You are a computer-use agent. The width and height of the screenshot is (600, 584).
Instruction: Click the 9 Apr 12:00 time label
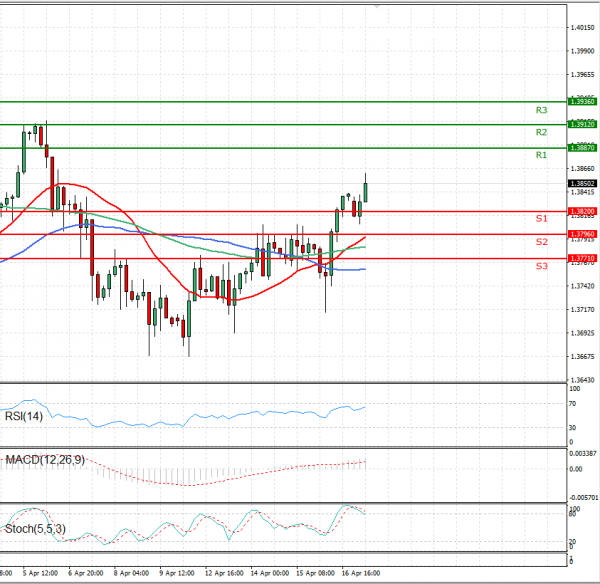point(177,573)
